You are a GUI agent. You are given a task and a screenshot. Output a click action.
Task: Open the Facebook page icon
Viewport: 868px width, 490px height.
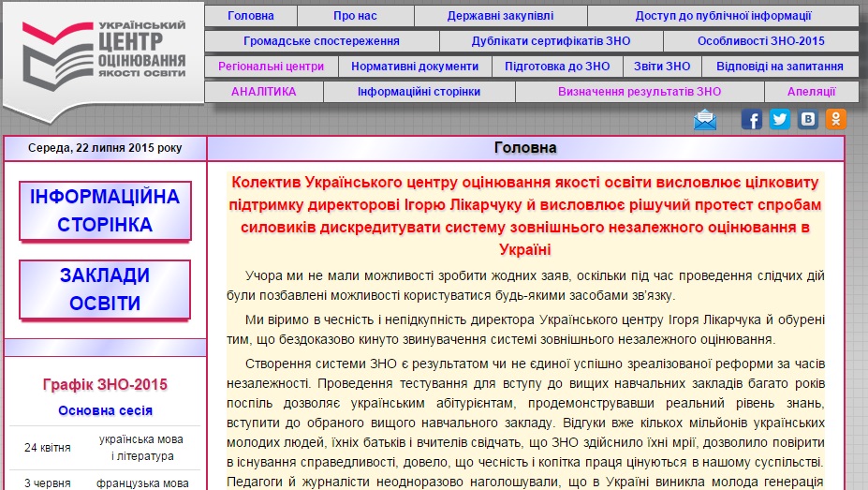(751, 119)
